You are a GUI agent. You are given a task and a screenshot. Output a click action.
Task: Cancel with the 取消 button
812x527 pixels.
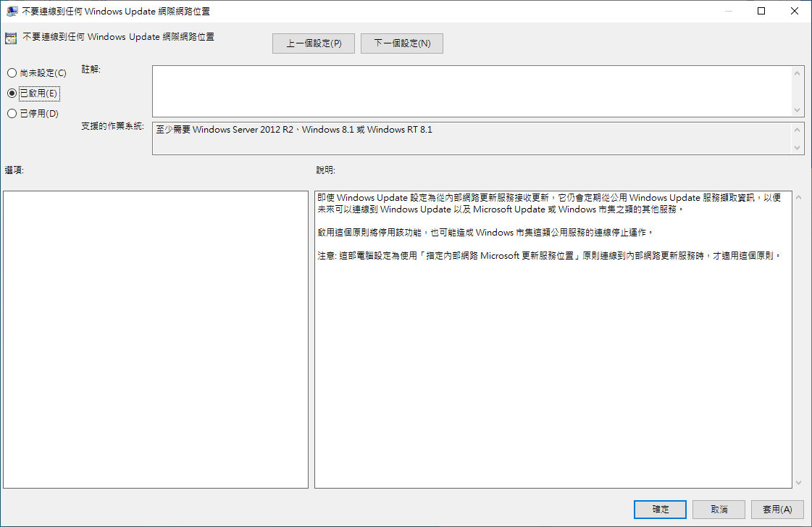719,510
